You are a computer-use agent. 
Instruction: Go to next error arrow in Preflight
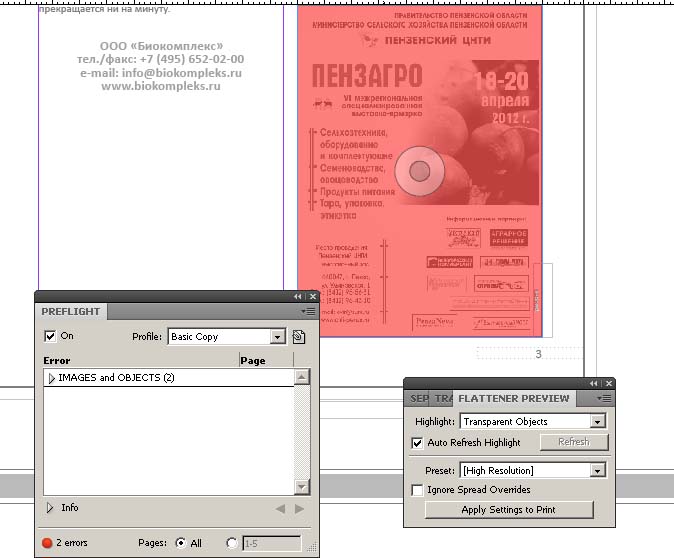[300, 509]
